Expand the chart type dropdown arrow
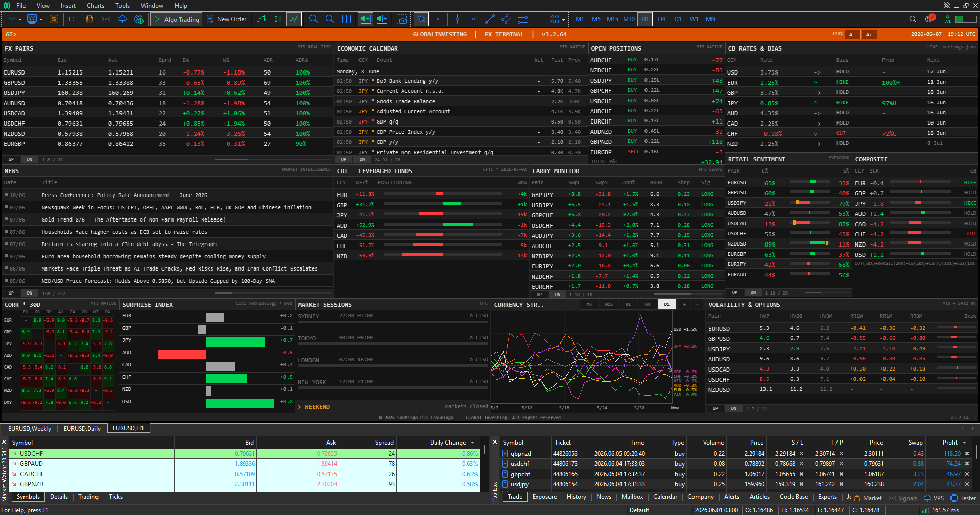 pos(20,20)
